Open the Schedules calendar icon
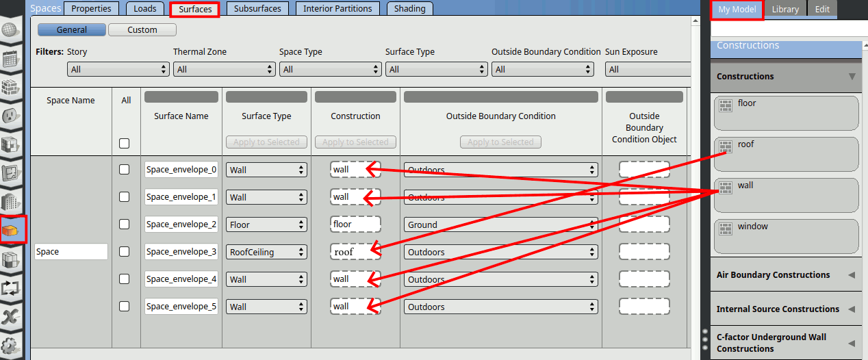This screenshot has height=360, width=868. click(10, 59)
